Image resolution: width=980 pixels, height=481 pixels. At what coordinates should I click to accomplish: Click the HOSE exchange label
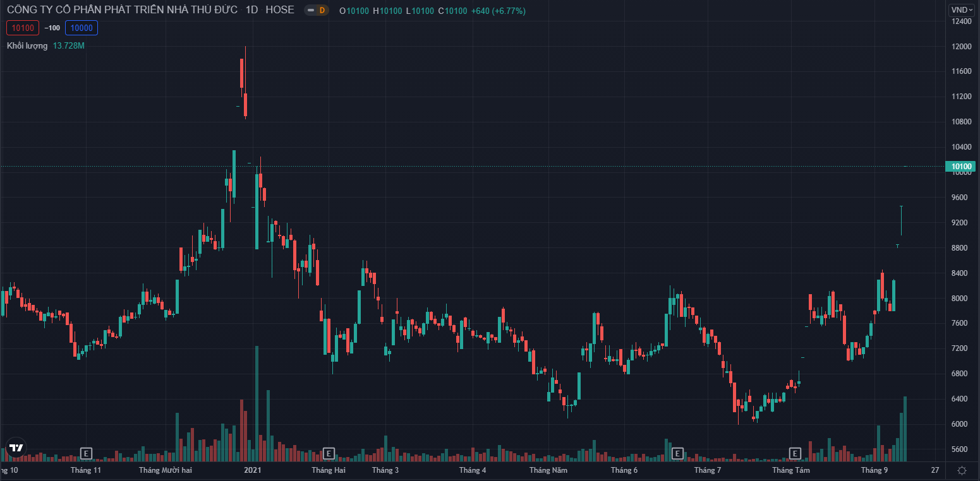point(280,10)
